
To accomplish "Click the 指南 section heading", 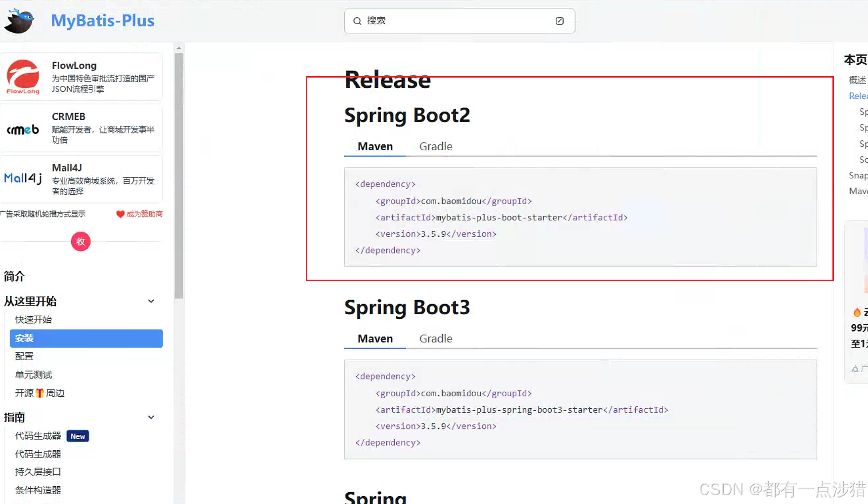I will (x=14, y=417).
